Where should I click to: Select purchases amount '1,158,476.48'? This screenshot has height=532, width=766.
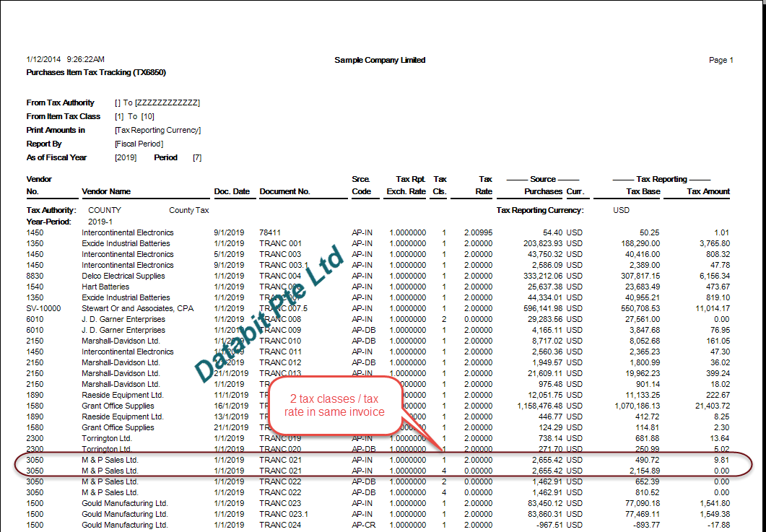click(539, 406)
